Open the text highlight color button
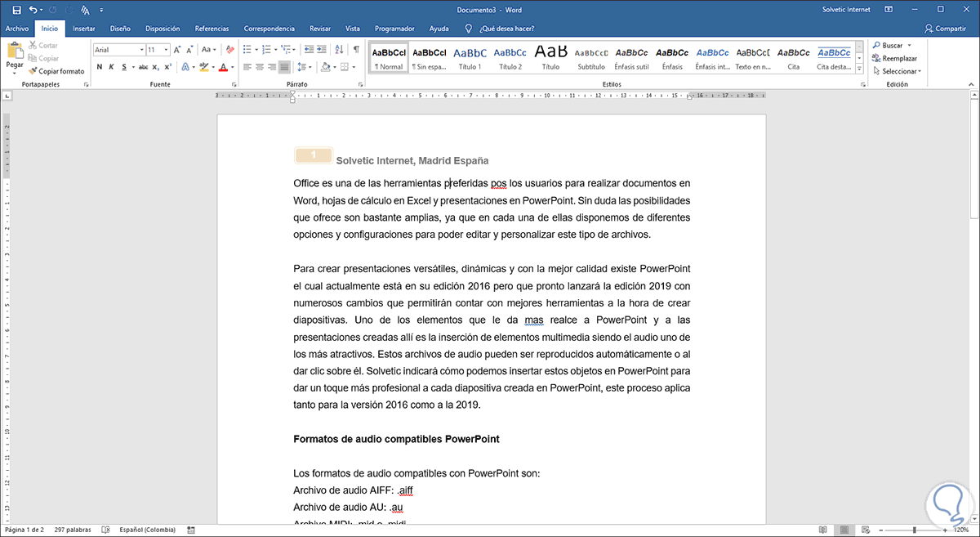The image size is (980, 537). (x=204, y=67)
